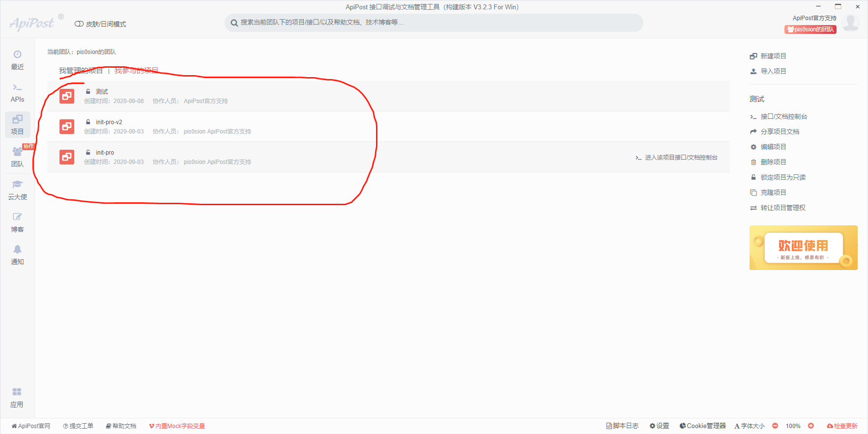The image size is (868, 434).
Task: Click the red project icon for 测试
Action: click(x=67, y=96)
